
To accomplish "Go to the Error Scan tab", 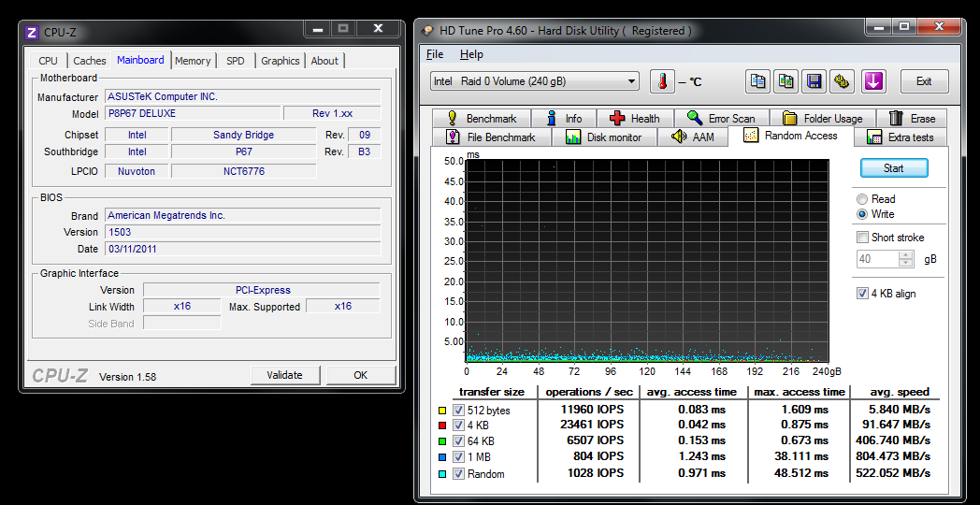I will pos(721,118).
